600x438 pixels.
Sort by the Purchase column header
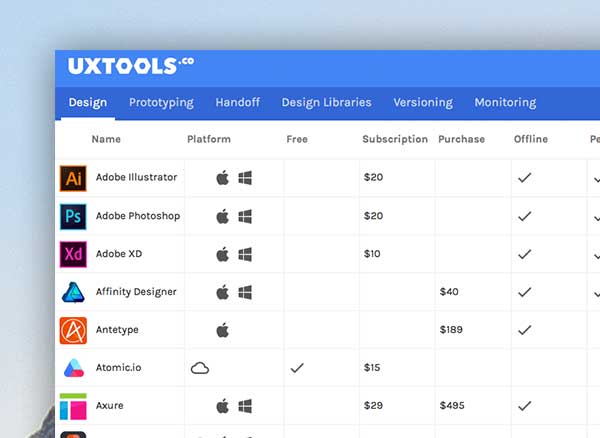pos(461,139)
